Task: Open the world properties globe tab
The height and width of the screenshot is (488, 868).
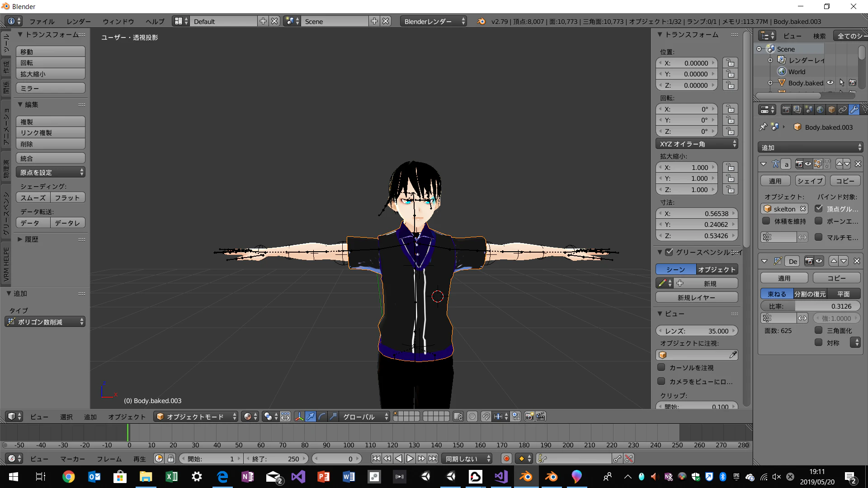Action: point(820,110)
